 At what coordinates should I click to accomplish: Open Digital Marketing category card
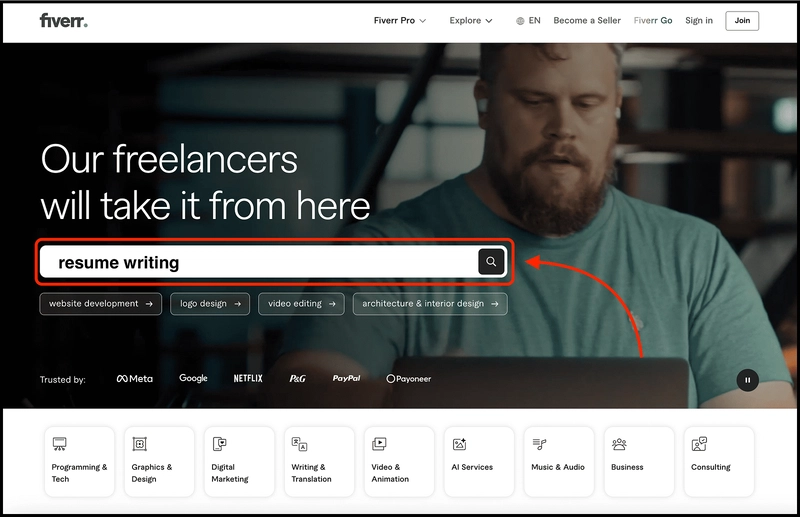(239, 461)
